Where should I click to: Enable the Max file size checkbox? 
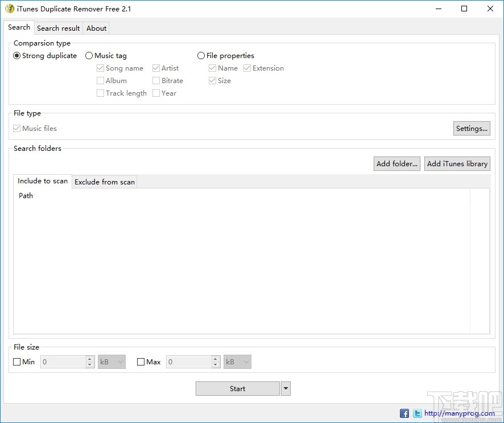click(140, 362)
